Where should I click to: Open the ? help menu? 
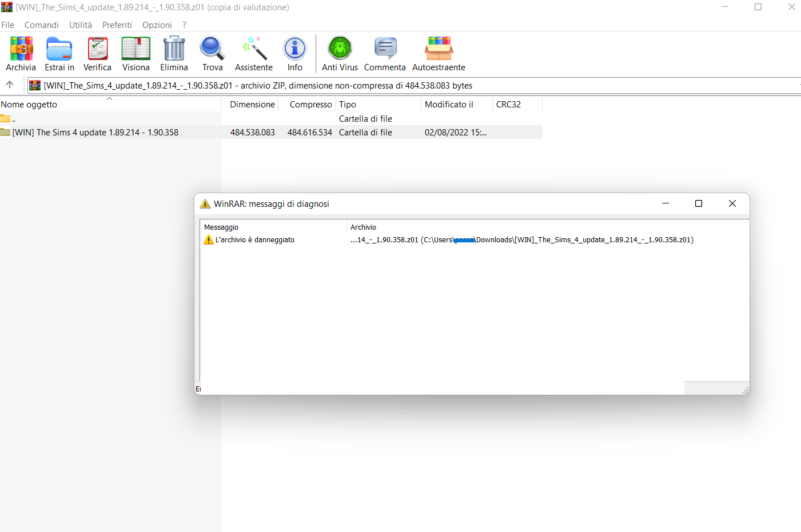click(184, 25)
